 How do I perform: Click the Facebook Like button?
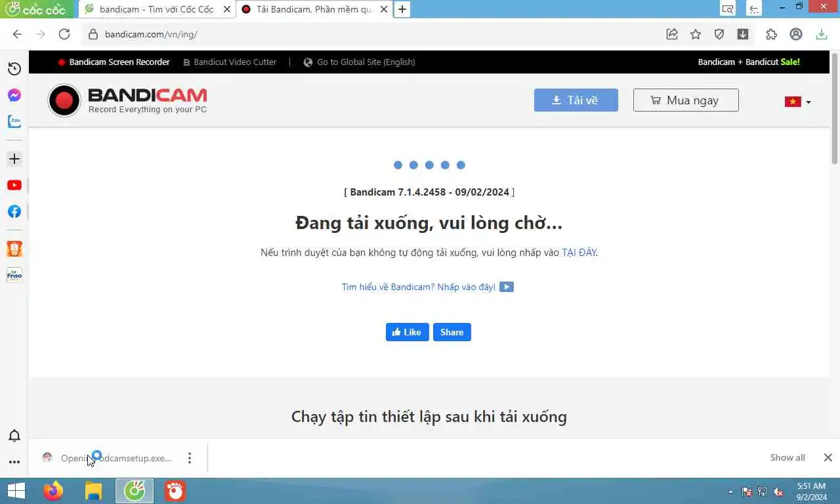(x=408, y=332)
